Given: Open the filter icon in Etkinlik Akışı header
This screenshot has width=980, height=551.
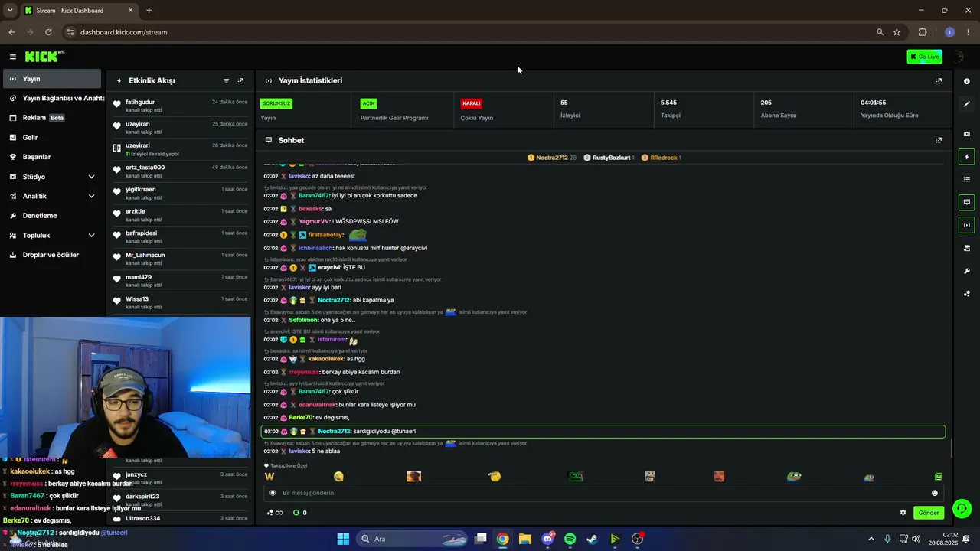Looking at the screenshot, I should [x=226, y=80].
